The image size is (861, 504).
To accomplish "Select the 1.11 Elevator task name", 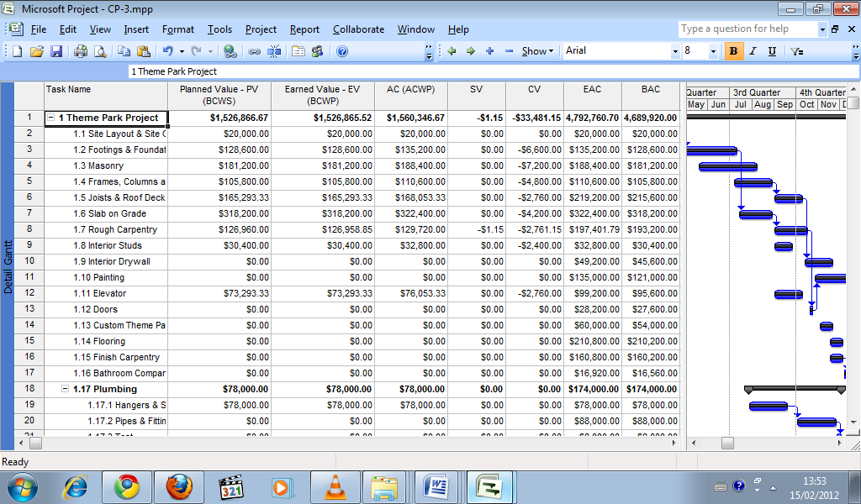I will pyautogui.click(x=99, y=293).
